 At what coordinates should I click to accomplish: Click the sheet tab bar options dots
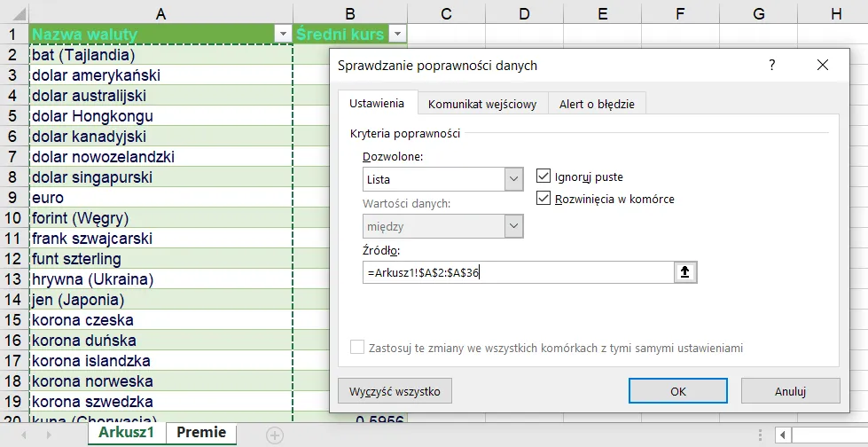[761, 435]
